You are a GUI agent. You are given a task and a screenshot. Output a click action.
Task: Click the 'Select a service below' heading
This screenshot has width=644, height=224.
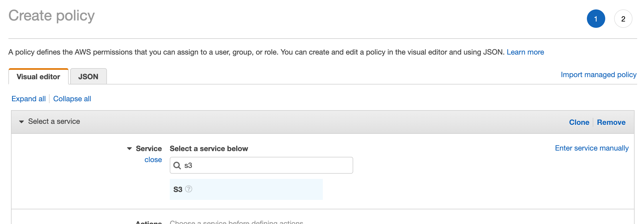tap(209, 149)
